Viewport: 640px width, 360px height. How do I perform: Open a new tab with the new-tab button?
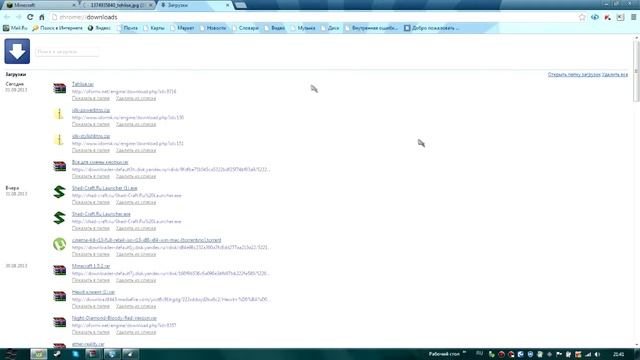click(x=241, y=5)
